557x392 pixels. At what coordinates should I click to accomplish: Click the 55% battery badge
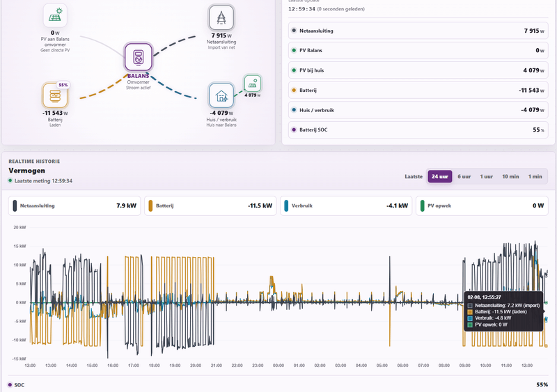point(63,85)
